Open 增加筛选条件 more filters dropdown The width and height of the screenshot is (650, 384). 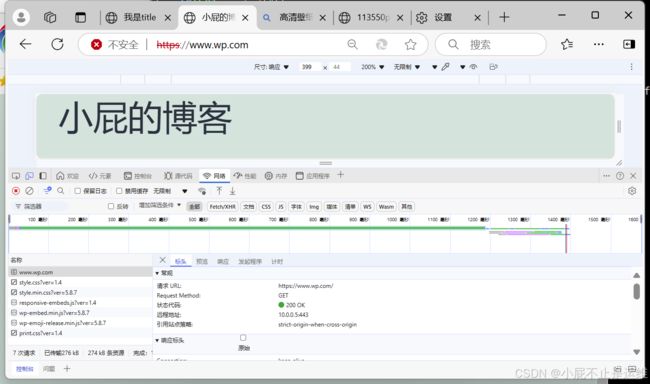coord(160,205)
